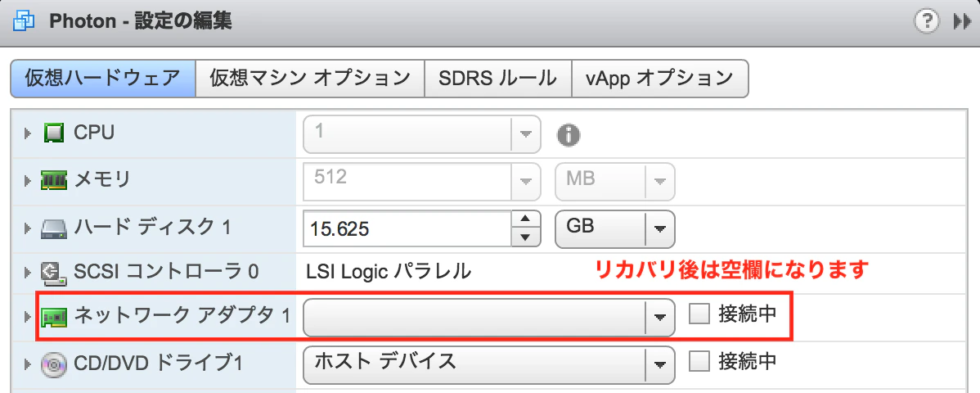Expand the ハード ディスク 1 row
The height and width of the screenshot is (393, 980).
pos(28,228)
